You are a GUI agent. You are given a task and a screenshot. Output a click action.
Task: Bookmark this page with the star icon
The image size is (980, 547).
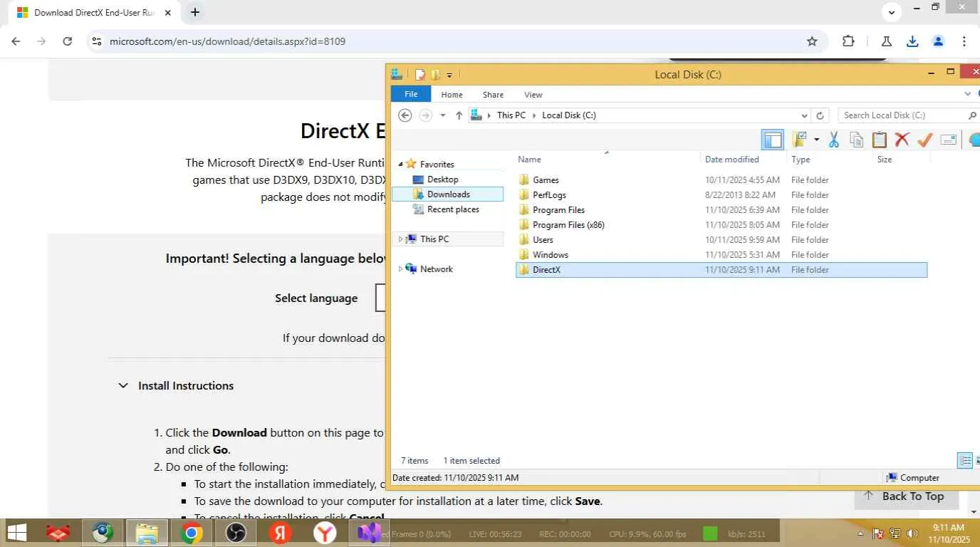point(812,41)
